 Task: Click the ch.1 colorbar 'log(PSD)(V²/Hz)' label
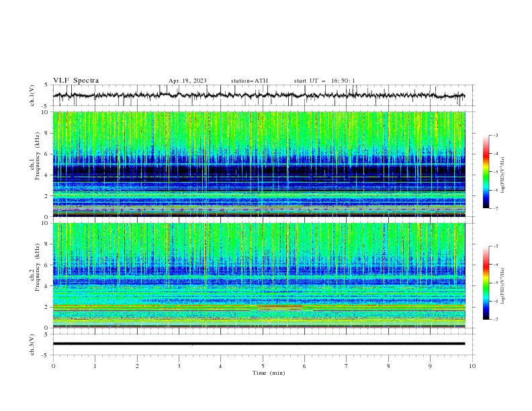[503, 175]
